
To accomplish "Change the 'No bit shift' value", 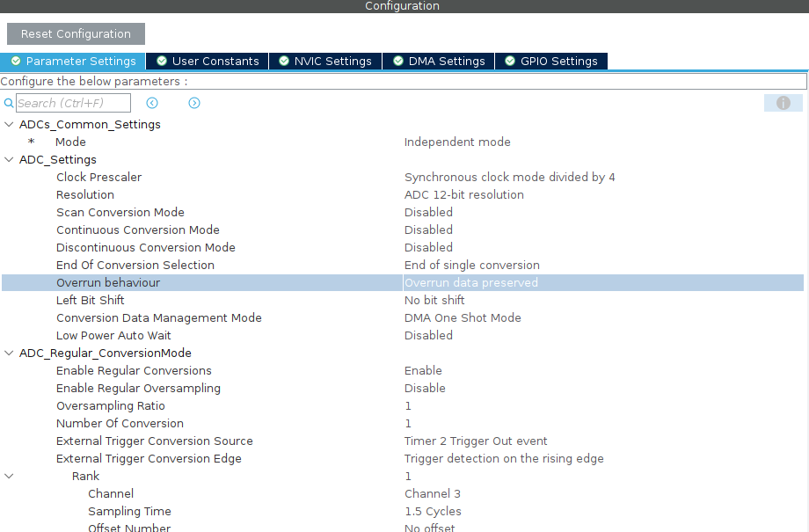I will click(434, 301).
